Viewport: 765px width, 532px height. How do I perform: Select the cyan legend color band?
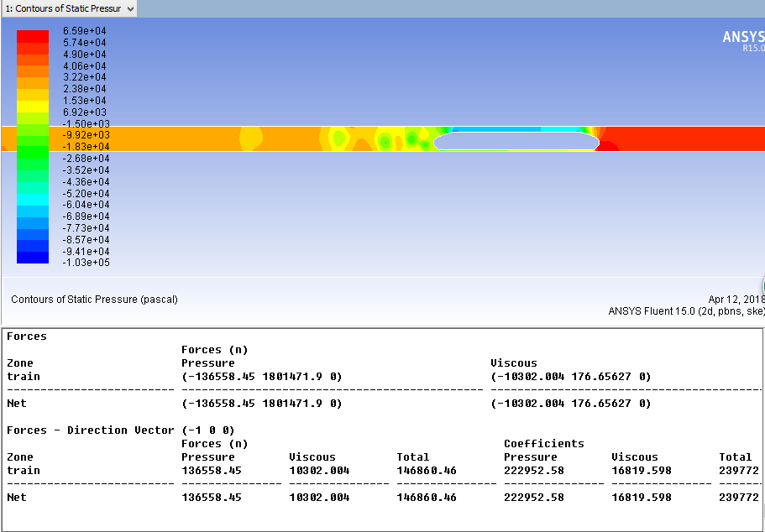(33, 200)
